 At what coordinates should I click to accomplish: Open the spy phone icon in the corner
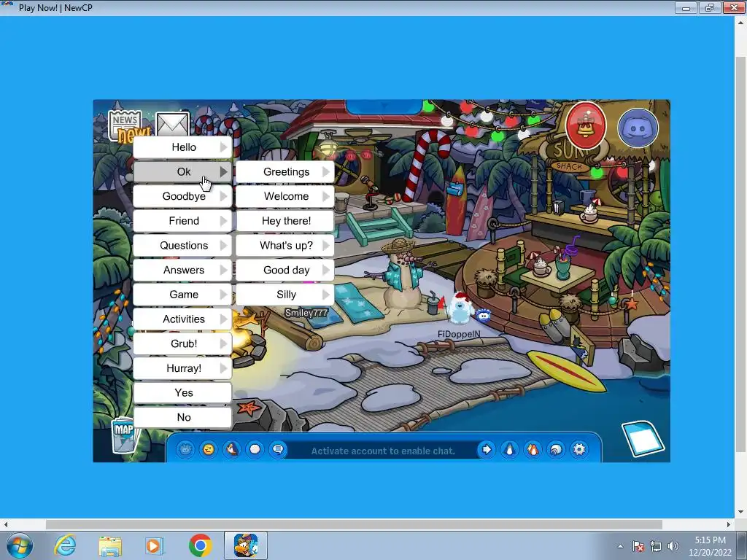(x=643, y=438)
